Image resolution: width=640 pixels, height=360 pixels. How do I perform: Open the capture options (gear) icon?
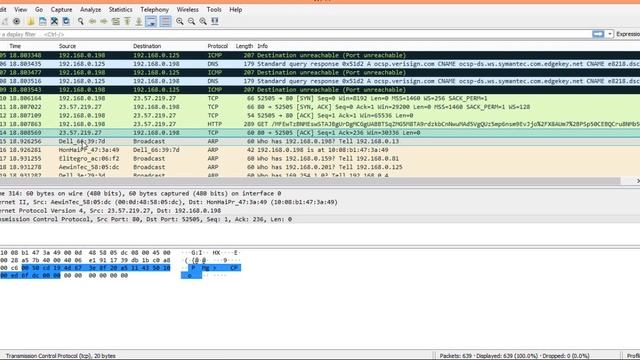16,21
